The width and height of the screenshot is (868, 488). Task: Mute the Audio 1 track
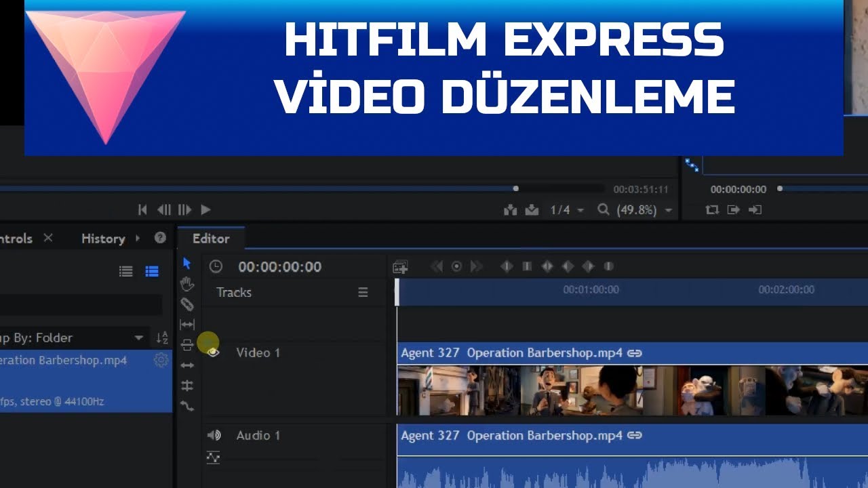(x=214, y=435)
